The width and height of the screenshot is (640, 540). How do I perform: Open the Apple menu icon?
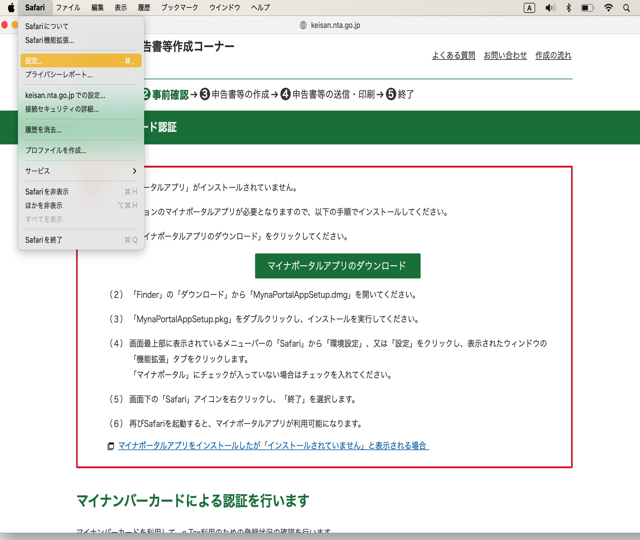pyautogui.click(x=10, y=7)
